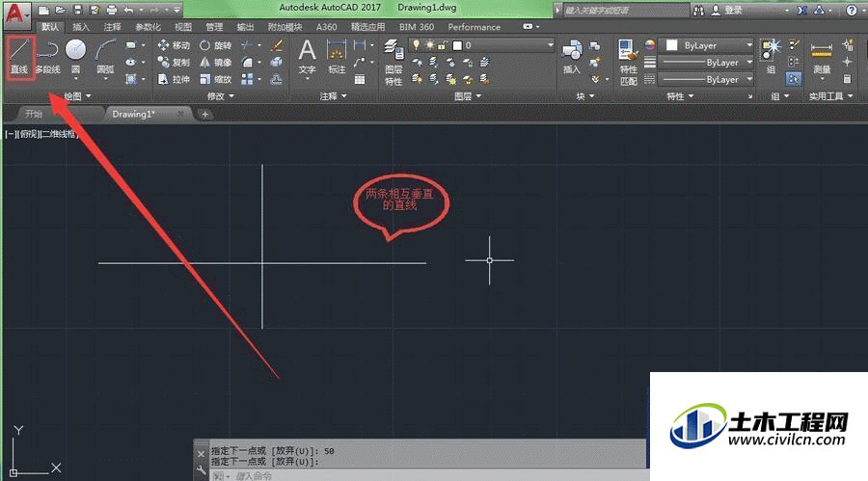Image resolution: width=868 pixels, height=481 pixels.
Task: Toggle layer 0 lock padlock icon
Action: (x=443, y=45)
